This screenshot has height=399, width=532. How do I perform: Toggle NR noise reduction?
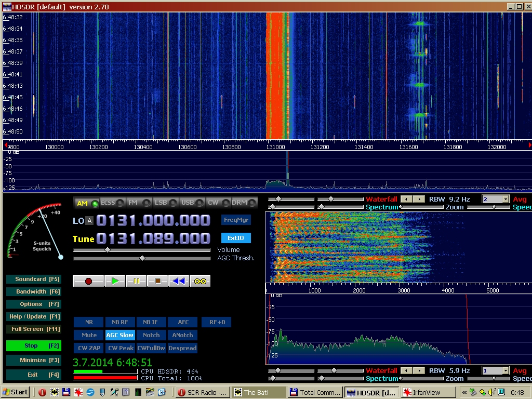(x=89, y=322)
